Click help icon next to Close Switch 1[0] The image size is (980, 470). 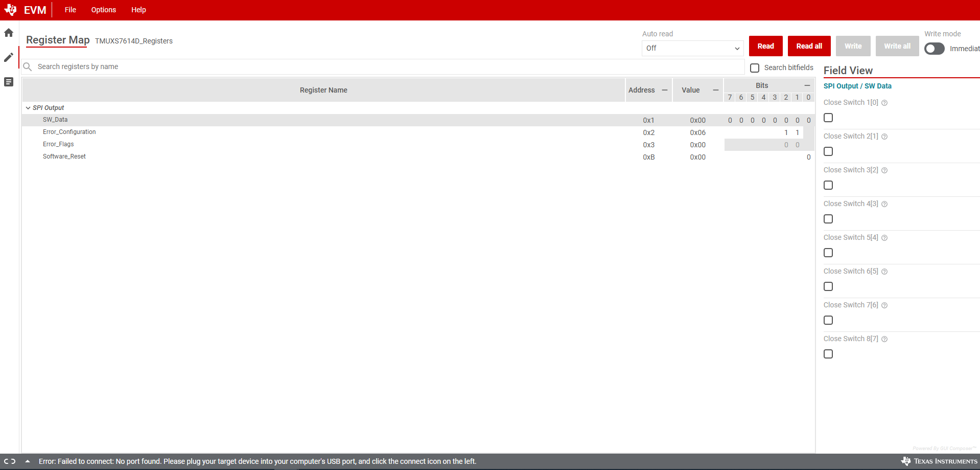click(884, 103)
